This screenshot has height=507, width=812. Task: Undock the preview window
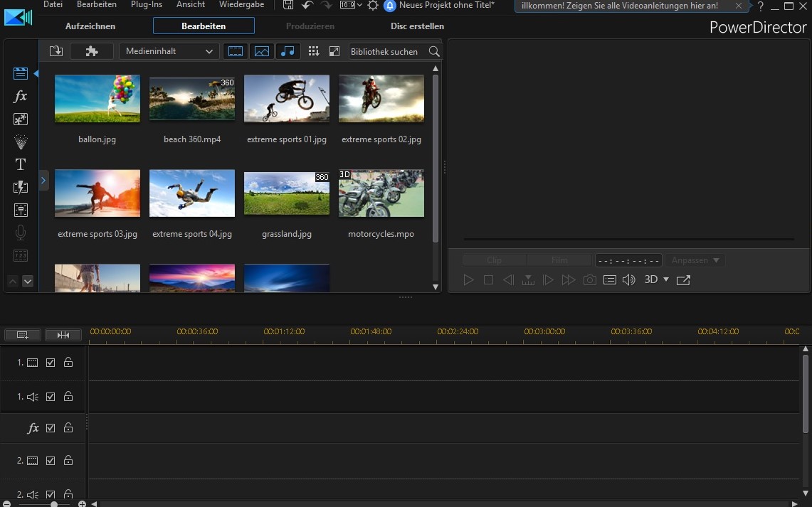coord(684,280)
